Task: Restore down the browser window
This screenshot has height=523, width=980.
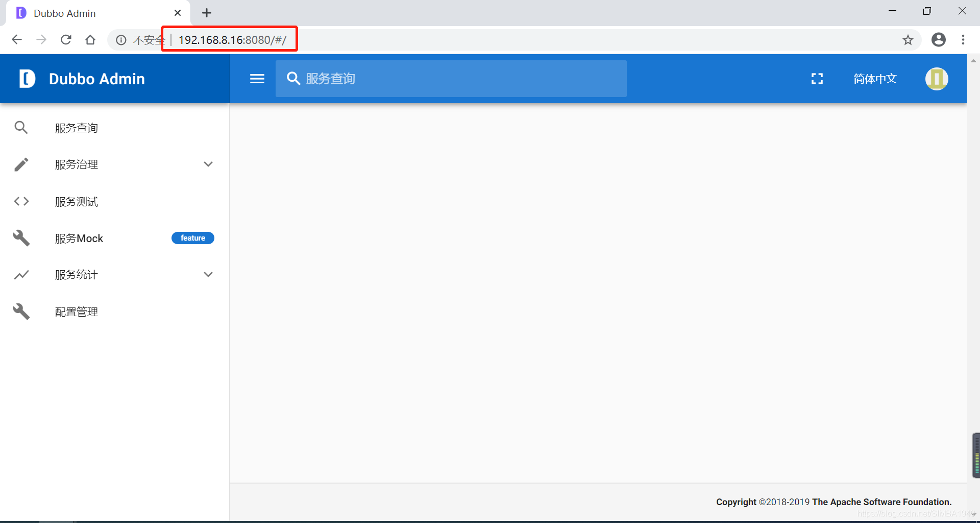Action: (x=927, y=11)
